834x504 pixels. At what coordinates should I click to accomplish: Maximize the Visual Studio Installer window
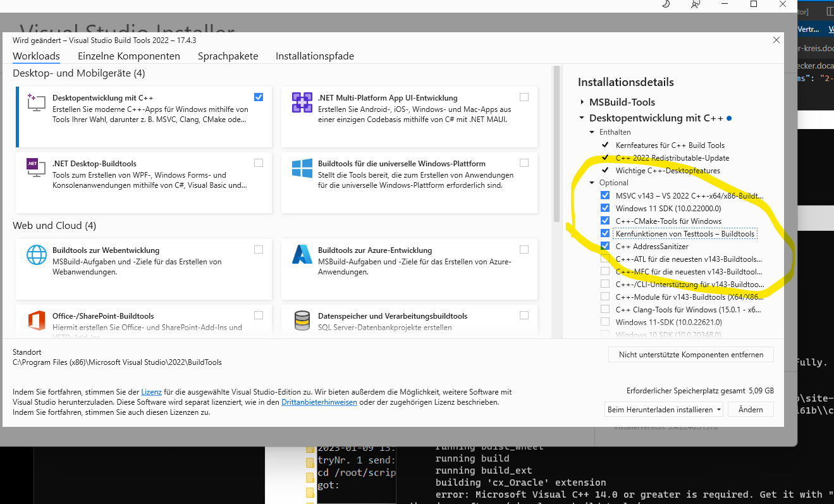pos(754,4)
